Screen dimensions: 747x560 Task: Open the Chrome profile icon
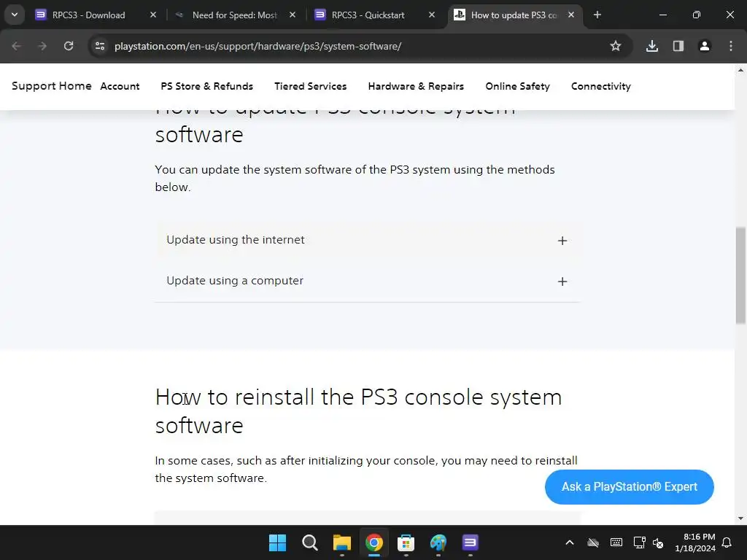click(x=704, y=46)
